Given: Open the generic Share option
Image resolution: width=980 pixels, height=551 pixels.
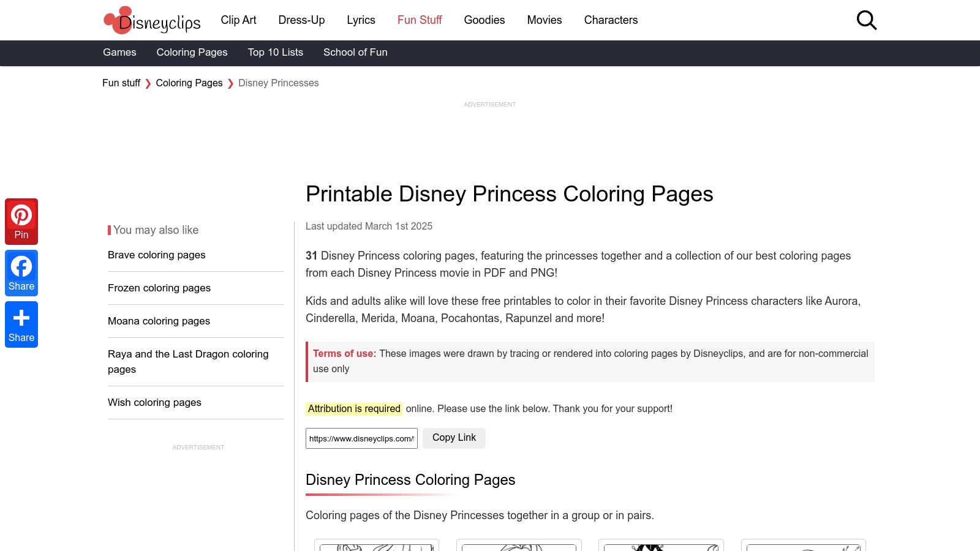Looking at the screenshot, I should click(21, 324).
